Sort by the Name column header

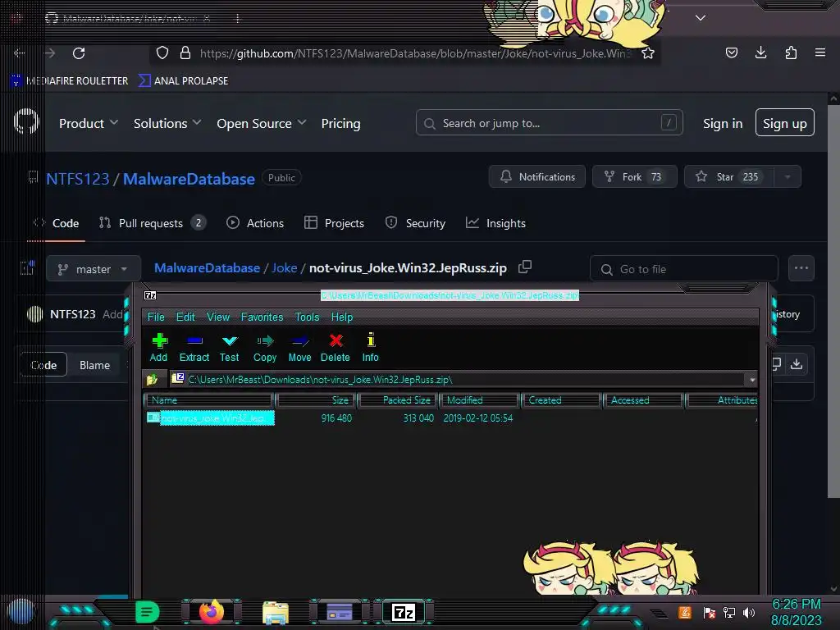tap(208, 400)
